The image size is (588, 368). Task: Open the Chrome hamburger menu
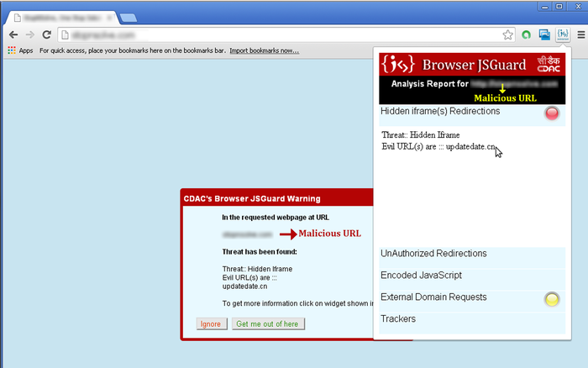click(x=581, y=35)
